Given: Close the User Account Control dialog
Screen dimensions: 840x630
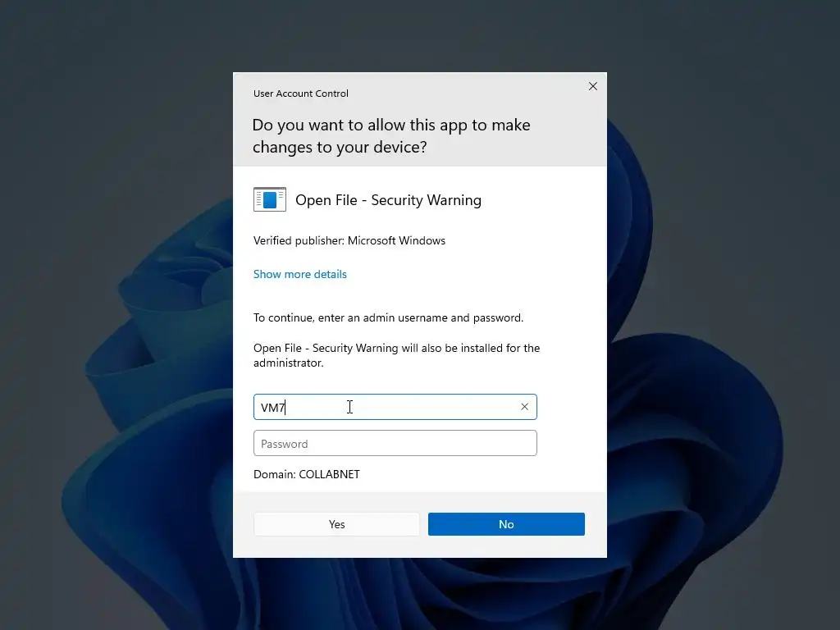Looking at the screenshot, I should (x=592, y=86).
